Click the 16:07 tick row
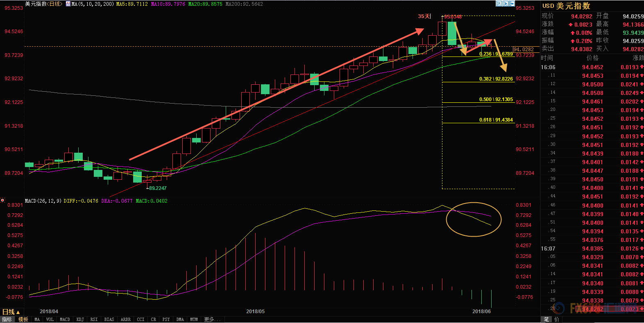 pyautogui.click(x=592, y=248)
